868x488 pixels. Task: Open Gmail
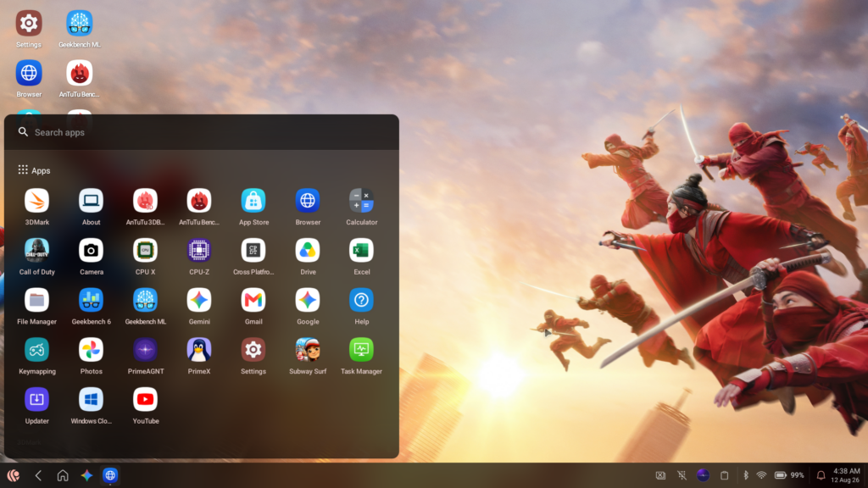(253, 301)
